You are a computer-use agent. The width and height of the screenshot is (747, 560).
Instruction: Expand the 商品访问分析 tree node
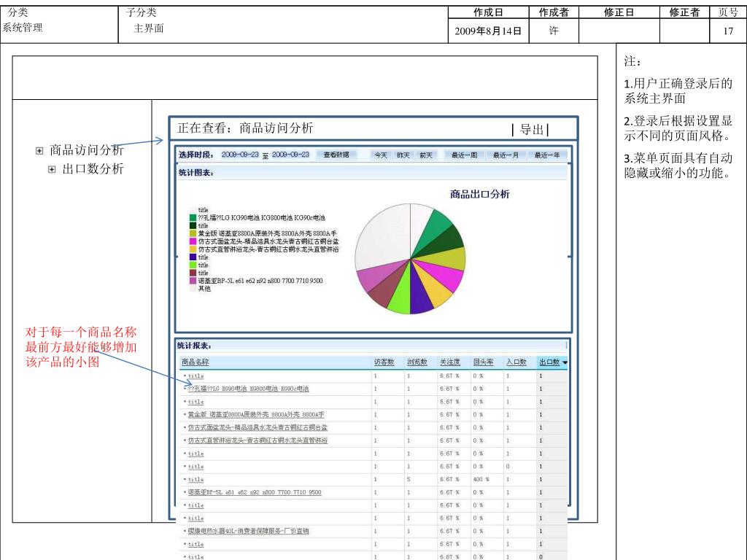pos(39,151)
